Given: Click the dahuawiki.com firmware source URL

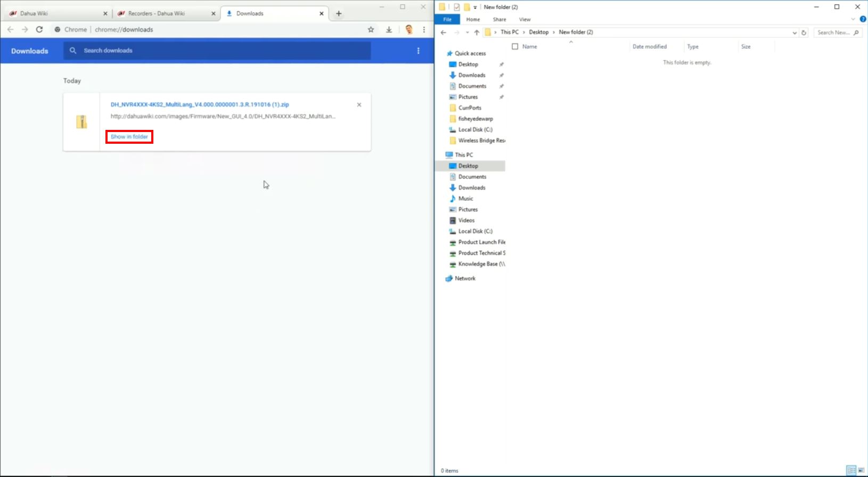Looking at the screenshot, I should [x=223, y=116].
